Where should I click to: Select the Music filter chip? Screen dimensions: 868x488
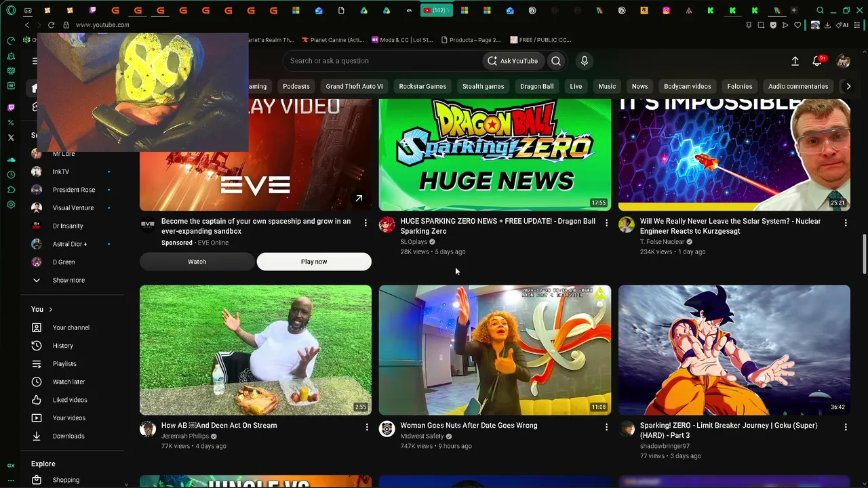point(607,86)
